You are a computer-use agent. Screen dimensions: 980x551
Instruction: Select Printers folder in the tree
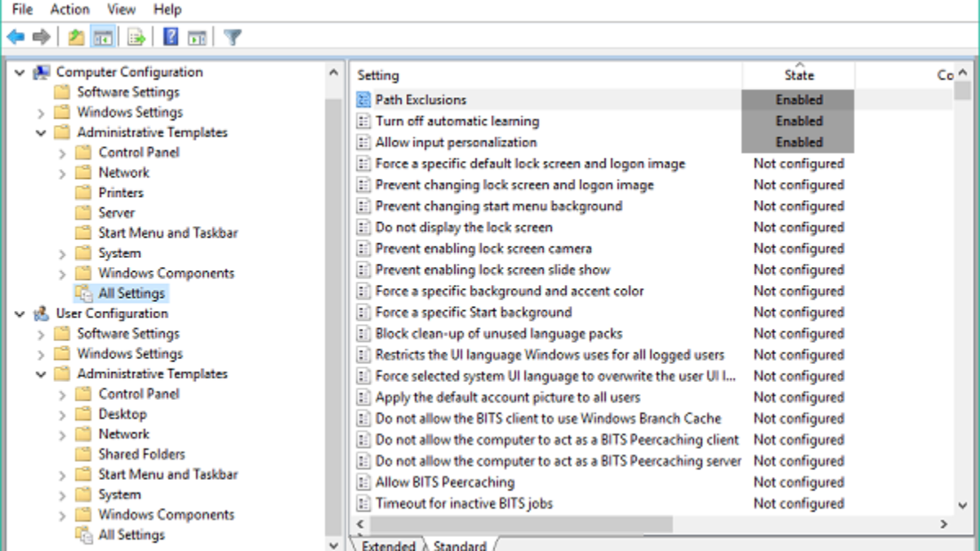120,193
